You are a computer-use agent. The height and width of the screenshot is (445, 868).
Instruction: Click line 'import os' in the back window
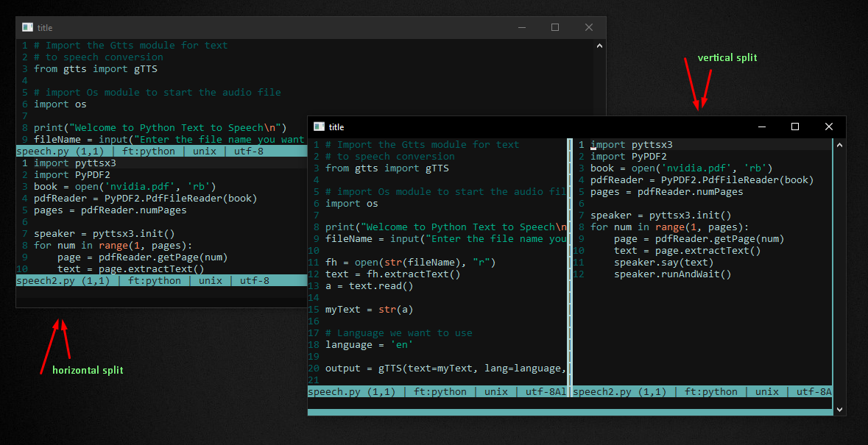tap(60, 104)
